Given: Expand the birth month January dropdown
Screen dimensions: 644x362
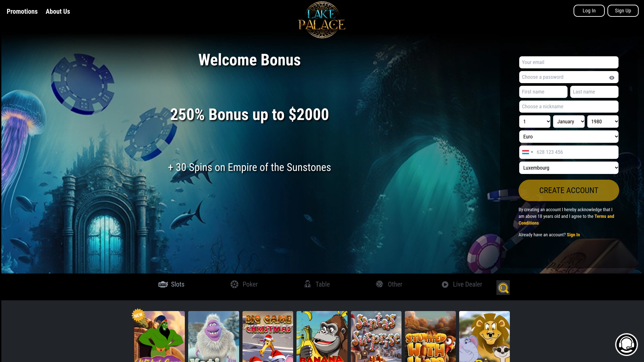Looking at the screenshot, I should tap(569, 122).
